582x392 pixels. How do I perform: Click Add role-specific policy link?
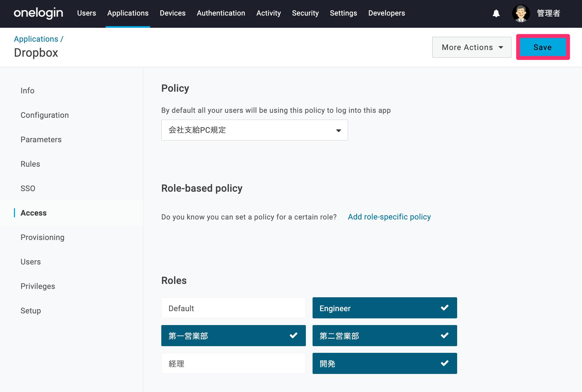pyautogui.click(x=389, y=217)
